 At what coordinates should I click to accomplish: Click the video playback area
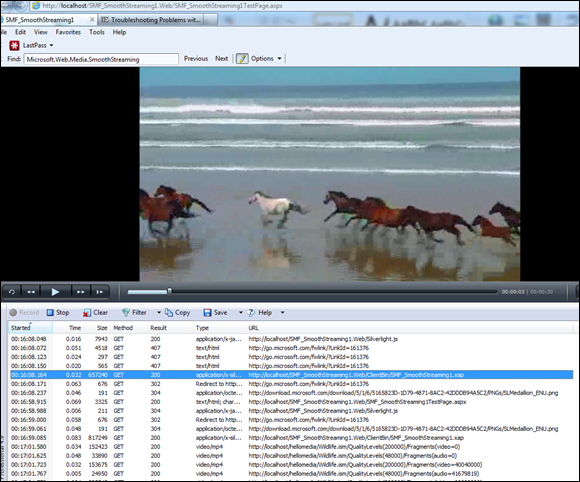(x=330, y=174)
